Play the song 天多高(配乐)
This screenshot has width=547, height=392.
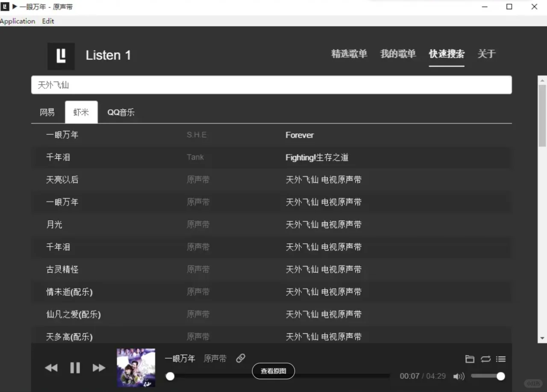pos(69,337)
